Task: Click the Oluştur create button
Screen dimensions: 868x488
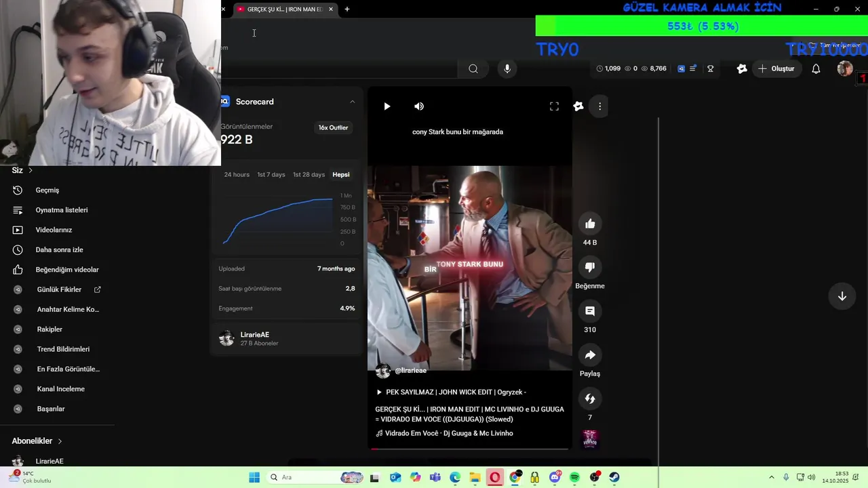Action: click(776, 68)
